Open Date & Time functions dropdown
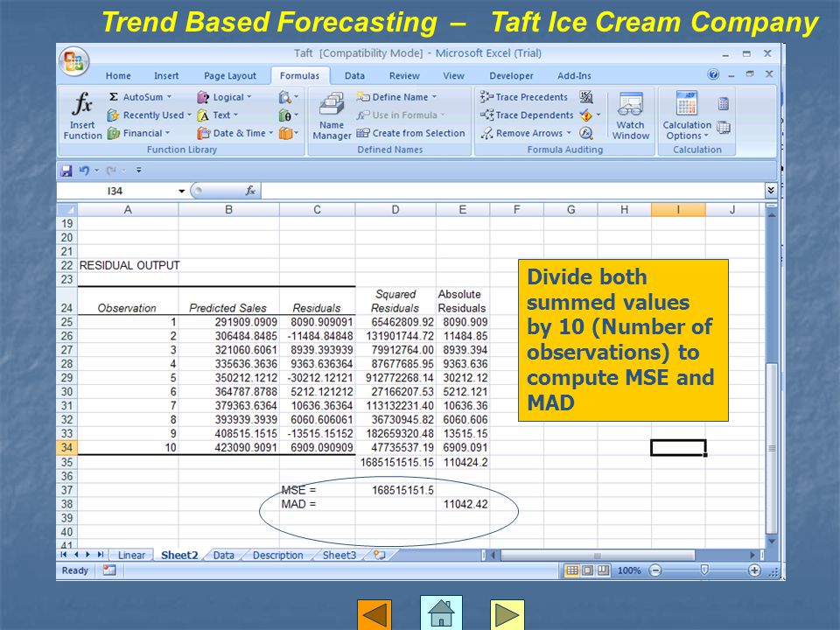 235,133
